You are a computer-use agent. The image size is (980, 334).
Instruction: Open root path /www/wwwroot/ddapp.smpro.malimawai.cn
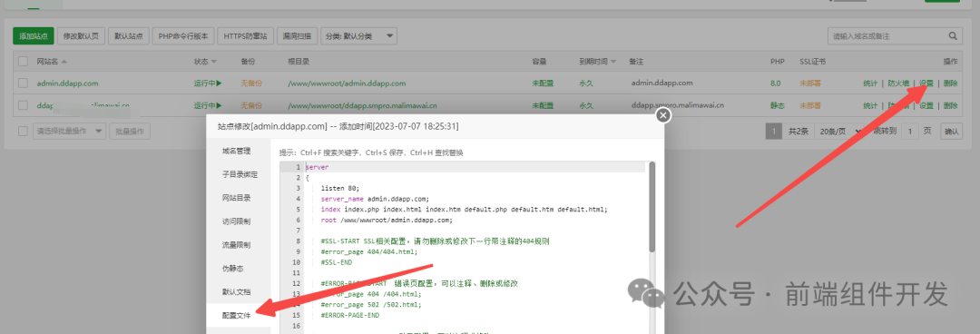click(362, 105)
